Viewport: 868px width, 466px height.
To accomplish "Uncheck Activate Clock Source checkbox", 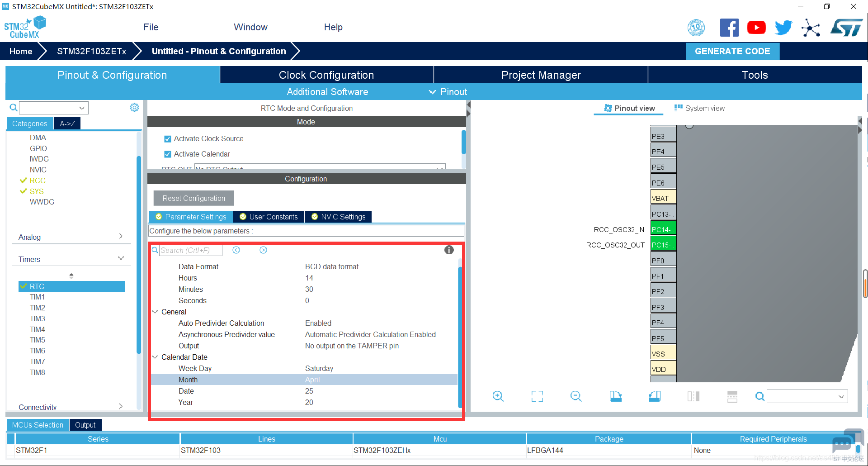I will (168, 139).
